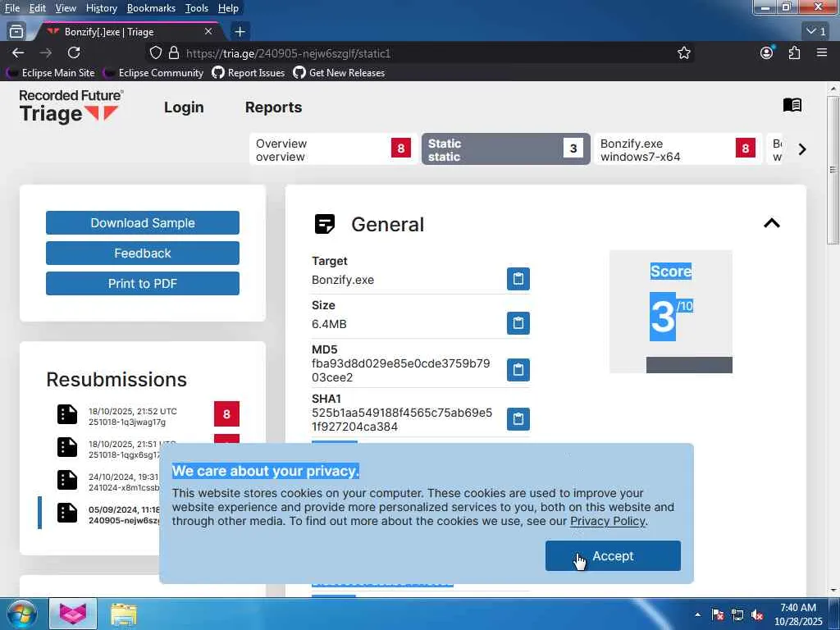Open the list all tabs dropdown
This screenshot has width=840, height=630.
(x=816, y=31)
